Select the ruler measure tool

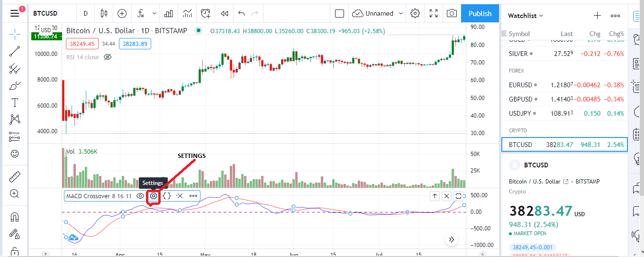pos(15,177)
